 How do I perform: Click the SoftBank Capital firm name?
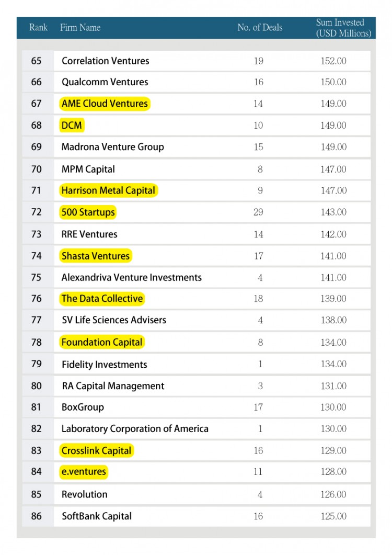coord(97,516)
